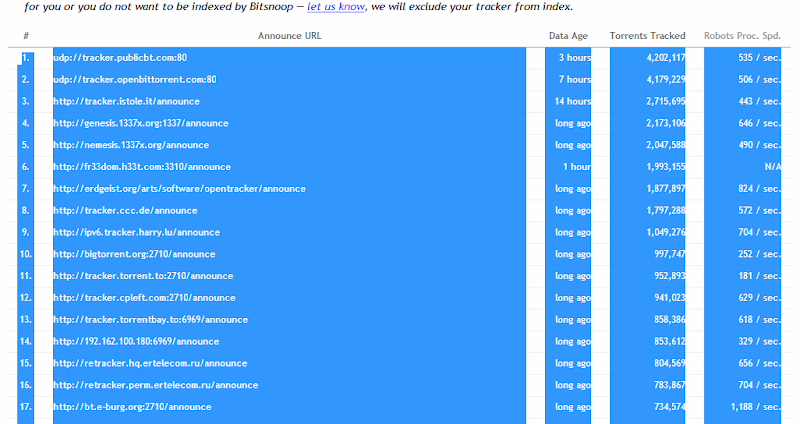Click the '329 / sec.' speed value
800x424 pixels.
coord(759,341)
